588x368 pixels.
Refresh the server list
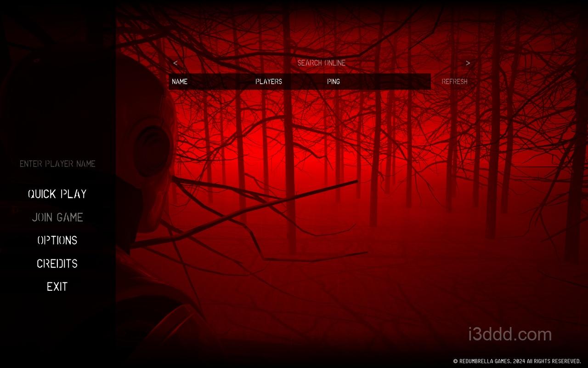click(x=454, y=81)
